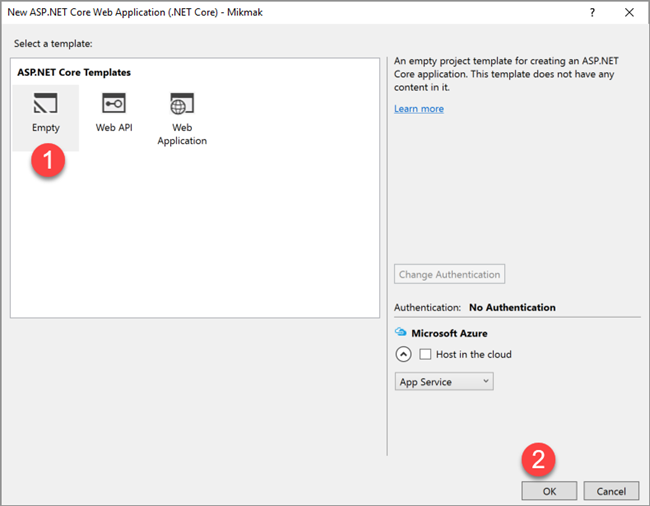Screen dimensions: 650x506
Task: Enable the Host in the cloud checkbox
Action: click(425, 354)
